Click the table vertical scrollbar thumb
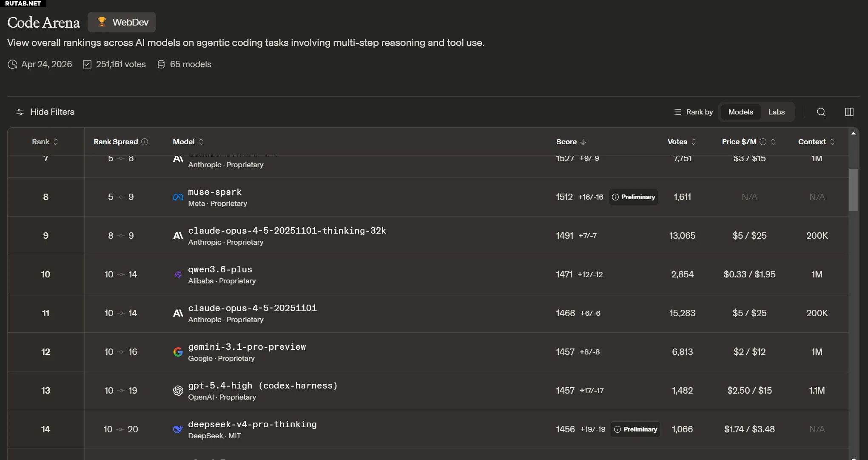Image resolution: width=868 pixels, height=460 pixels. [854, 190]
